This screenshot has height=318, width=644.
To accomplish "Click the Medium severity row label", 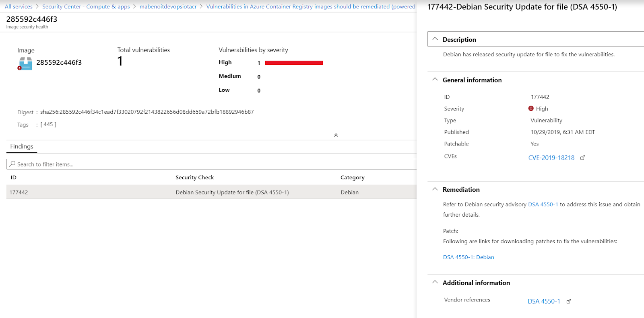I will 230,76.
